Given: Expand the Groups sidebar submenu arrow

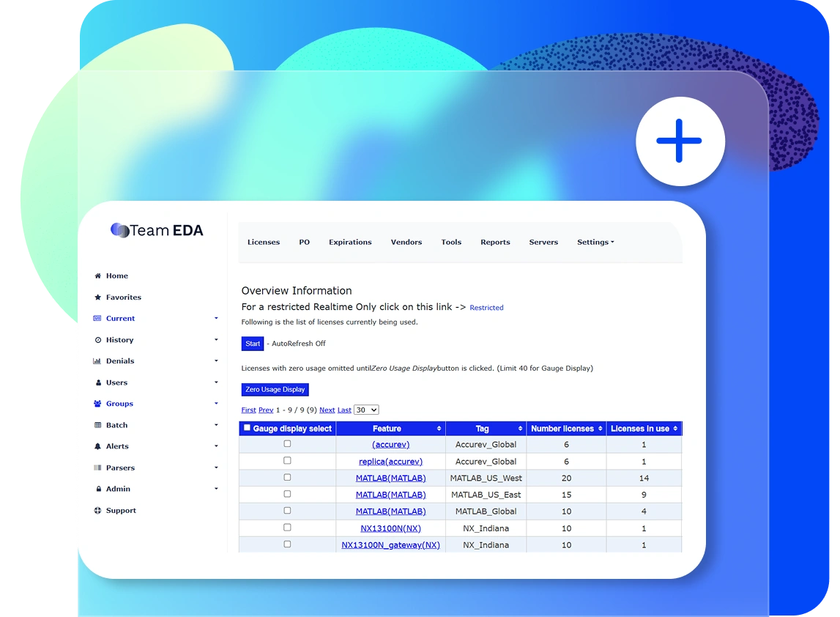Looking at the screenshot, I should [217, 403].
